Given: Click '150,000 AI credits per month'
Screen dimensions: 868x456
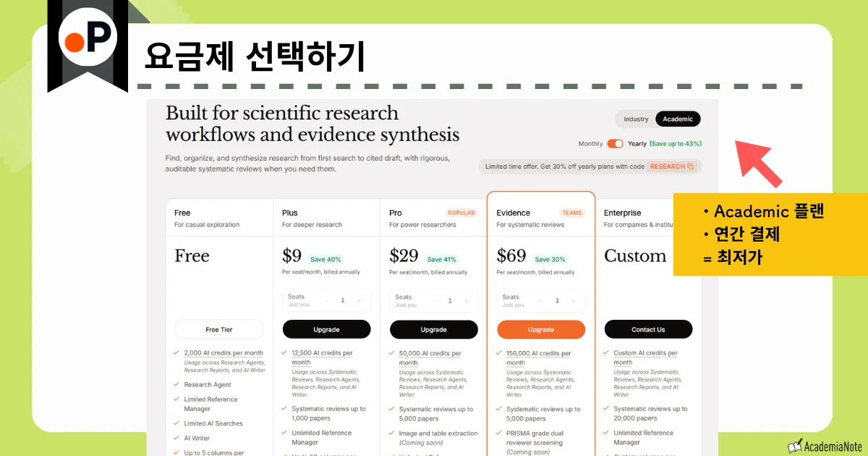Looking at the screenshot, I should click(x=538, y=358).
